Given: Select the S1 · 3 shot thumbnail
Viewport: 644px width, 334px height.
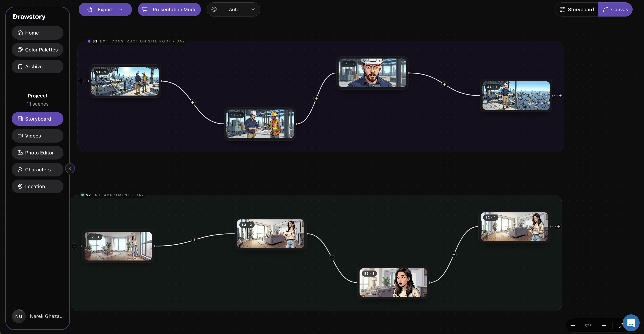Looking at the screenshot, I should coord(372,73).
